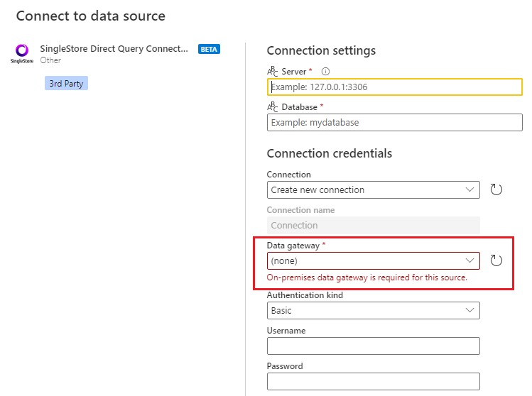Click the Connection name field
This screenshot has width=532, height=396.
[x=373, y=226]
